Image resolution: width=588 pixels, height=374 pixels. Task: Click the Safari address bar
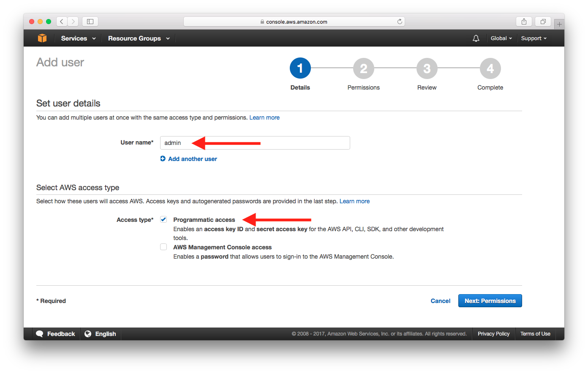[294, 22]
